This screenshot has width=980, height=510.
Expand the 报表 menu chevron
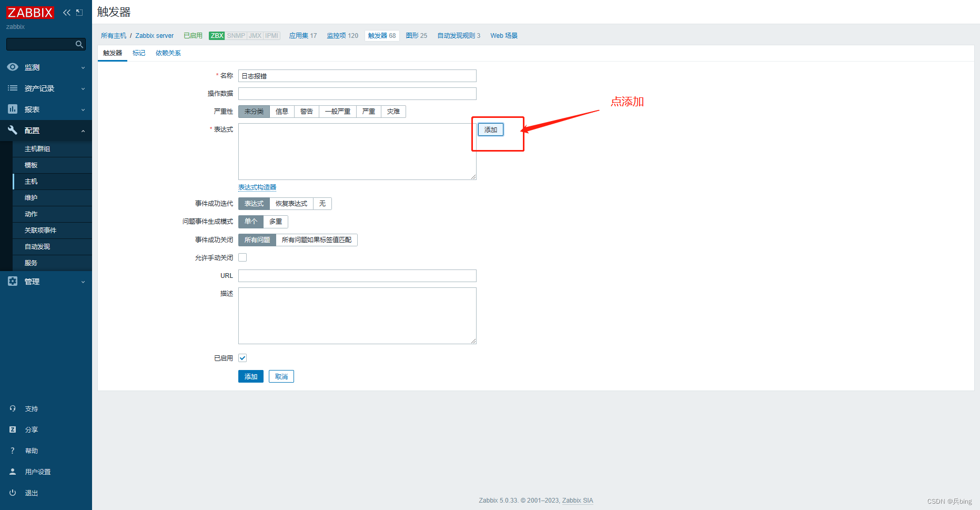click(83, 110)
